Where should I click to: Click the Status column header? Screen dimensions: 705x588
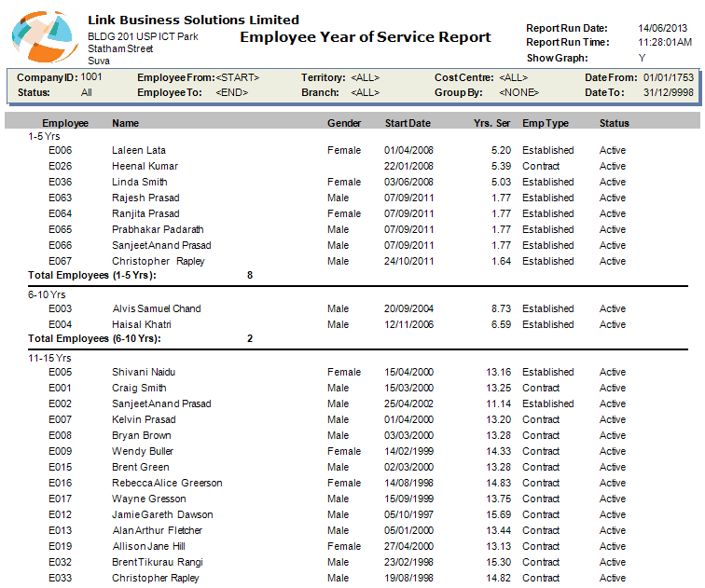tap(615, 123)
